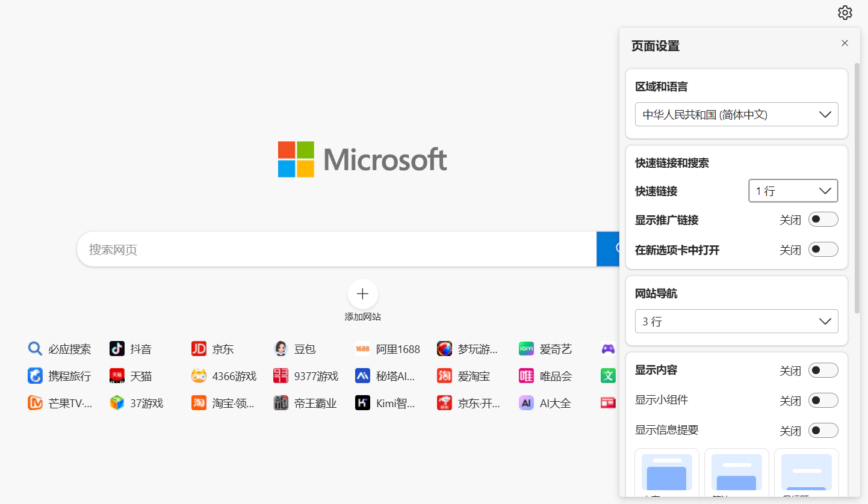868x504 pixels.
Task: Open the 阿里1688 icon shortcut
Action: pyautogui.click(x=362, y=349)
